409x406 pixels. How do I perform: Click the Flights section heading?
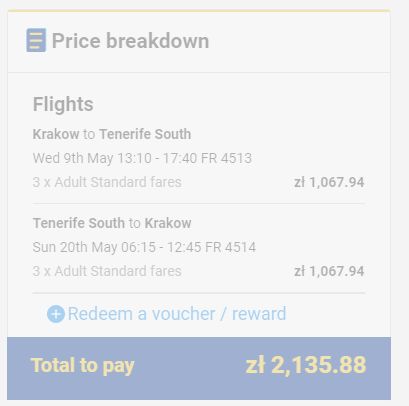coord(63,104)
